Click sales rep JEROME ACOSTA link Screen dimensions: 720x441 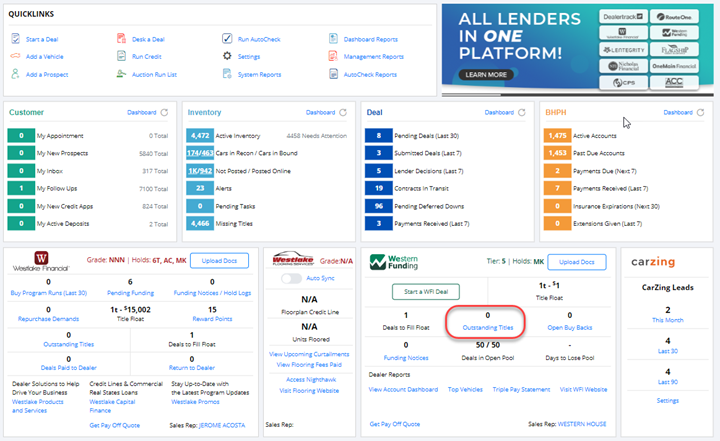click(x=222, y=425)
